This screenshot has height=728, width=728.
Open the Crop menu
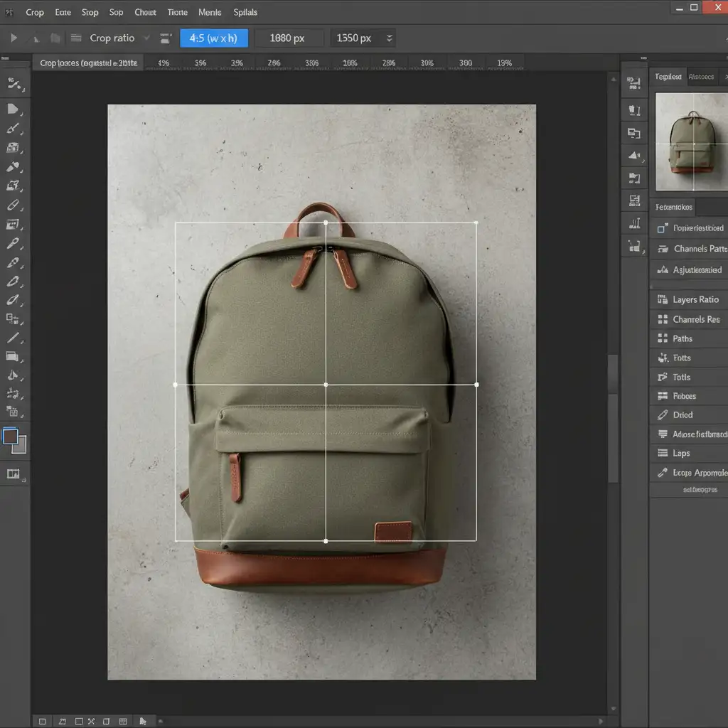pyautogui.click(x=34, y=12)
